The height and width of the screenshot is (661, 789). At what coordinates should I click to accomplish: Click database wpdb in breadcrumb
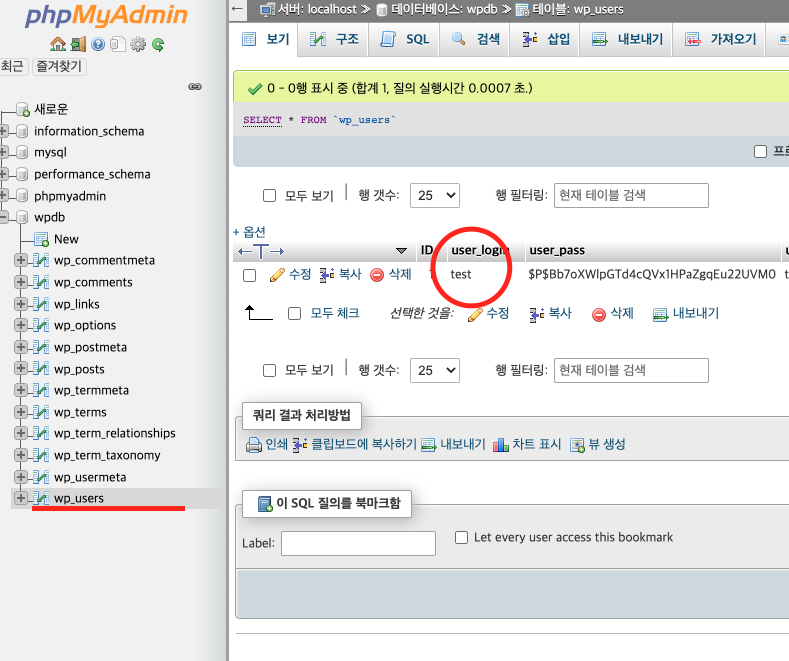point(444,9)
